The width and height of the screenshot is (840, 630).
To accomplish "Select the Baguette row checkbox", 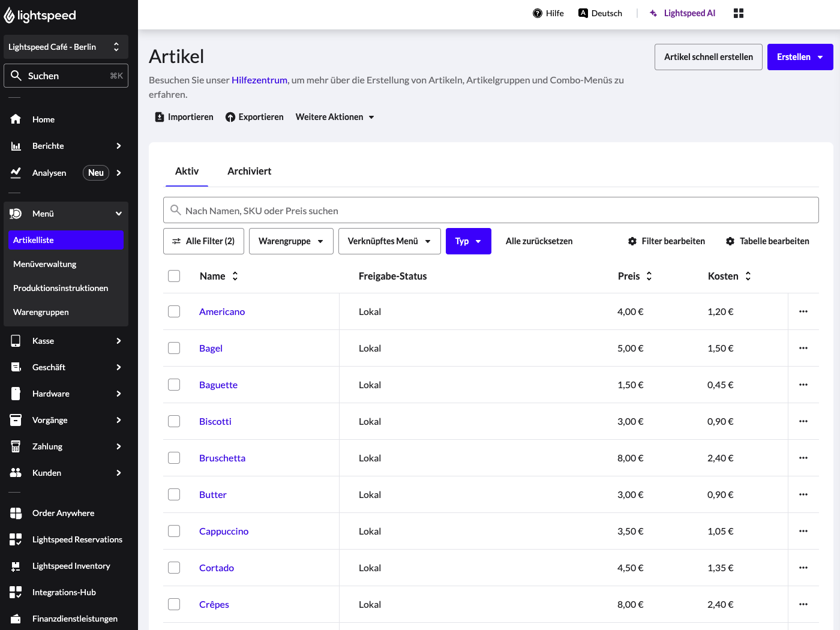I will 174,385.
